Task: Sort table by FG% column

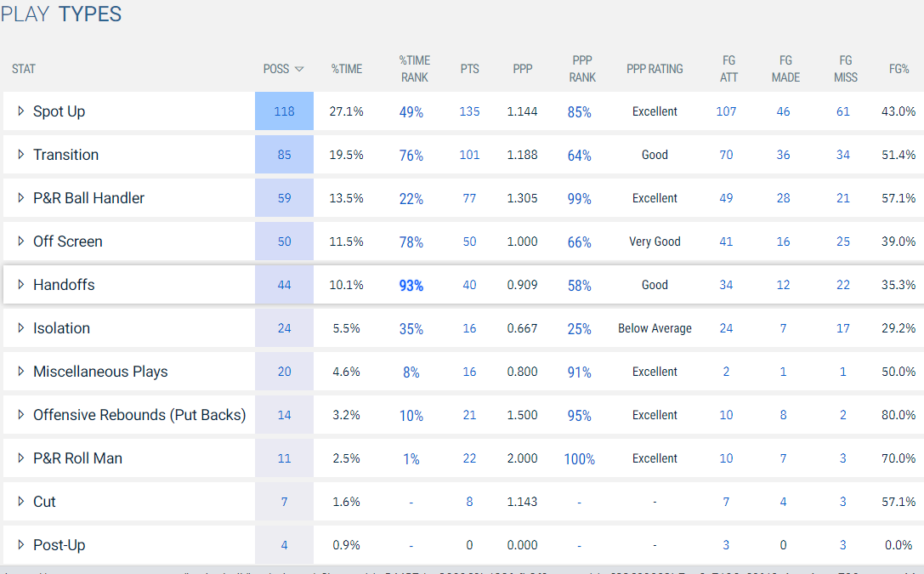Action: 899,69
